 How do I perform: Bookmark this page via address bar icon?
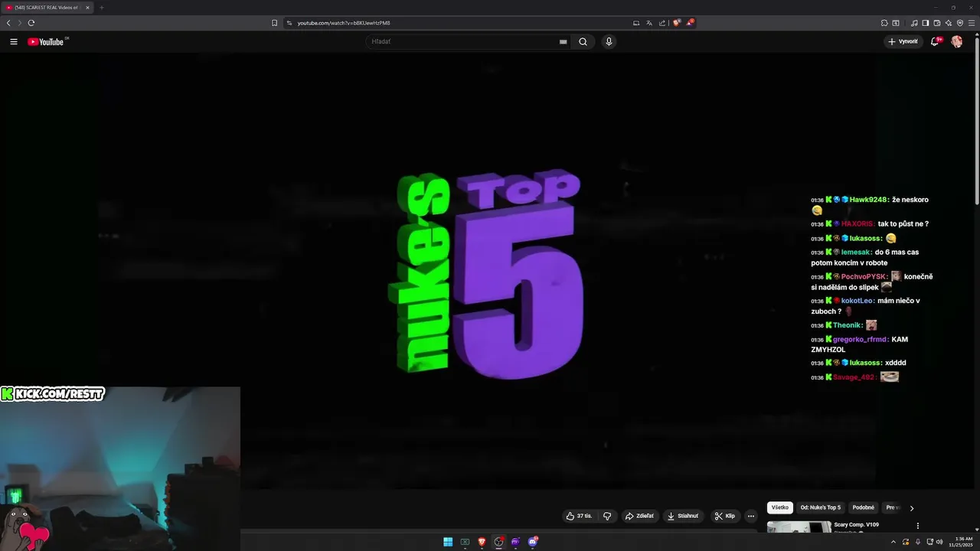274,23
